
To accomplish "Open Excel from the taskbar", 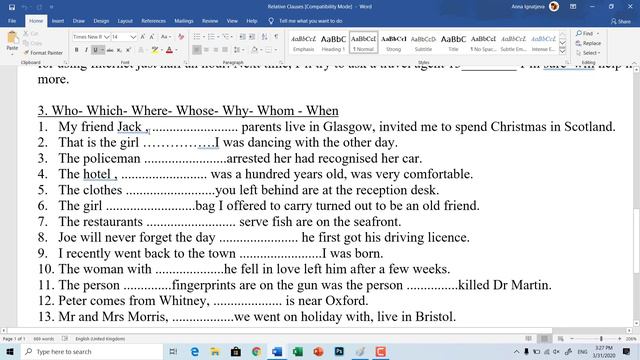I will [298, 351].
